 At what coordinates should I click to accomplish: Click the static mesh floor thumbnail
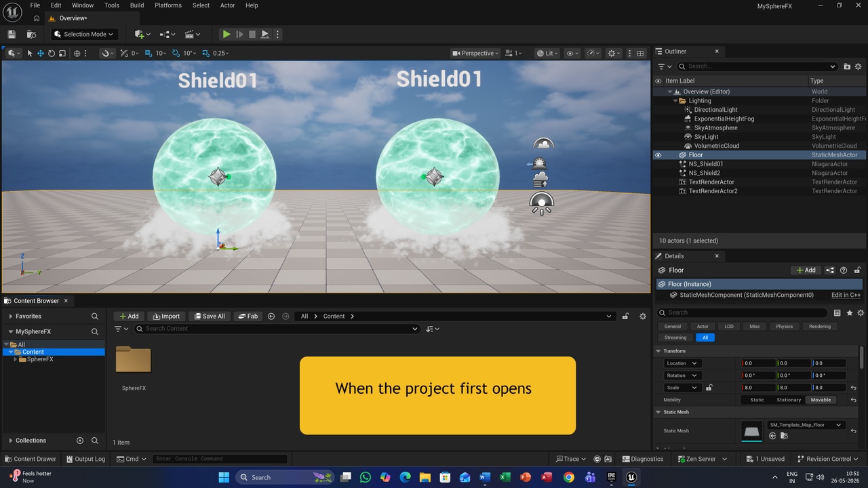click(x=752, y=431)
